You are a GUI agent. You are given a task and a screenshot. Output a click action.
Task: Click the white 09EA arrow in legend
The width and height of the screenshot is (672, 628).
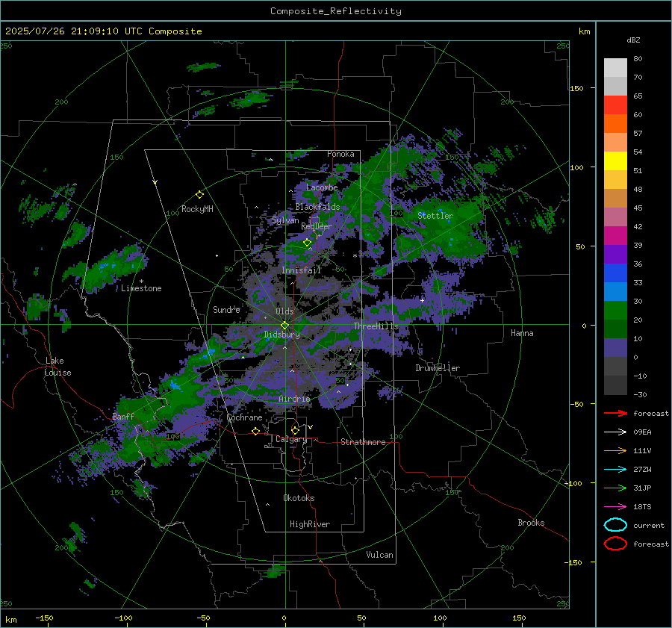point(615,432)
